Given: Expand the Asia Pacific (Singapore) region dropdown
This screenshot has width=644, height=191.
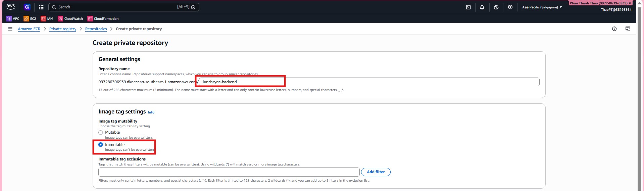Looking at the screenshot, I should (x=542, y=7).
